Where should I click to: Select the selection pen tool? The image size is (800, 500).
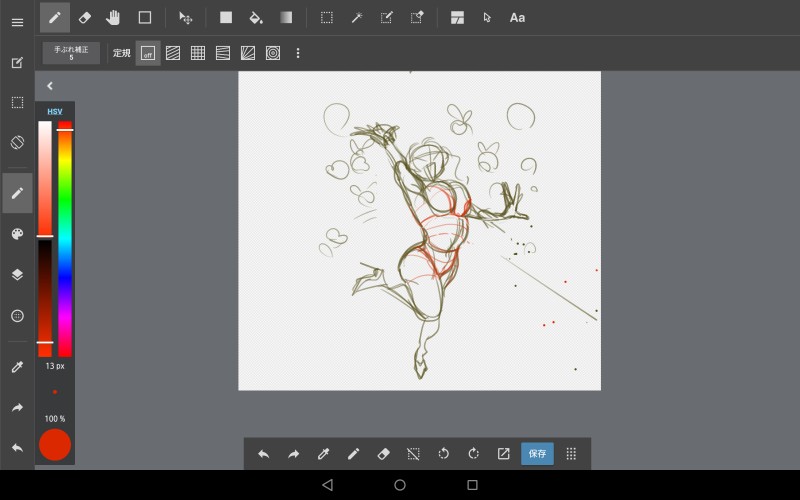(387, 18)
